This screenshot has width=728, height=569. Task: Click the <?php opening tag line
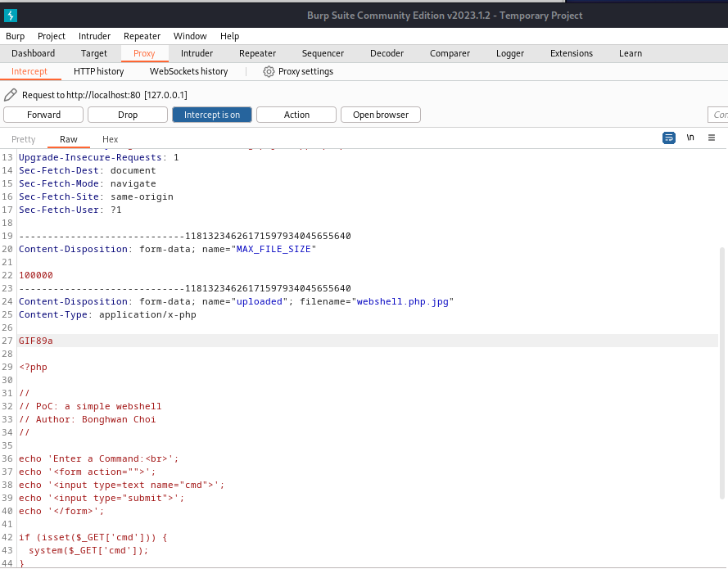33,367
